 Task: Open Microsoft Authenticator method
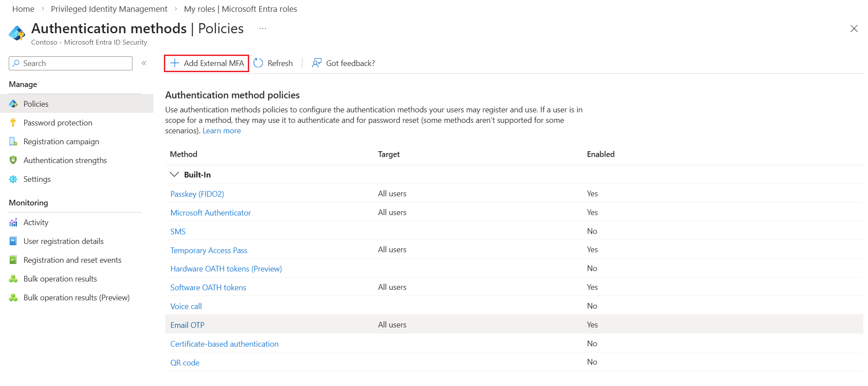point(211,212)
